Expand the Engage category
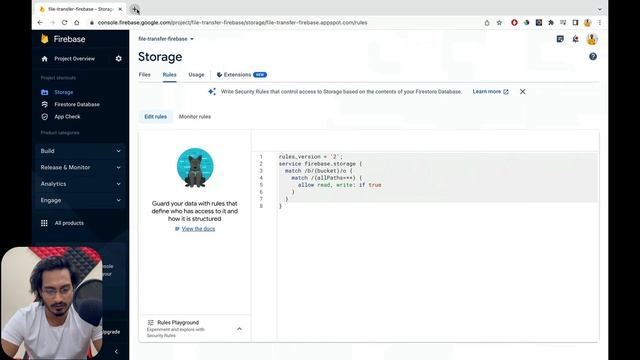 (x=80, y=200)
